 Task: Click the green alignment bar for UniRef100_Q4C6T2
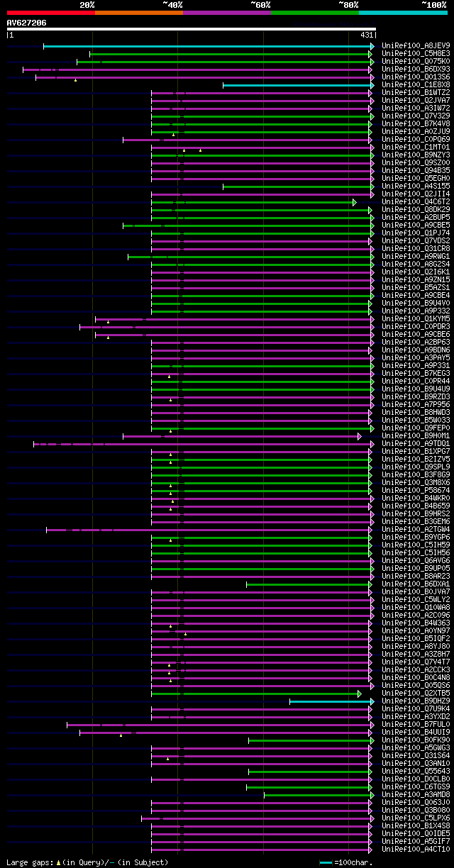(x=253, y=202)
